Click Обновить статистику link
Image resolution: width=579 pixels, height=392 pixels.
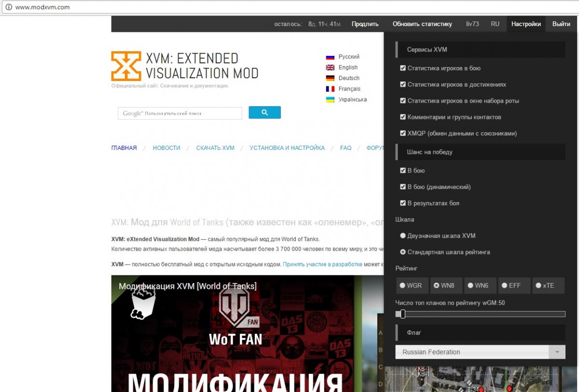(422, 24)
